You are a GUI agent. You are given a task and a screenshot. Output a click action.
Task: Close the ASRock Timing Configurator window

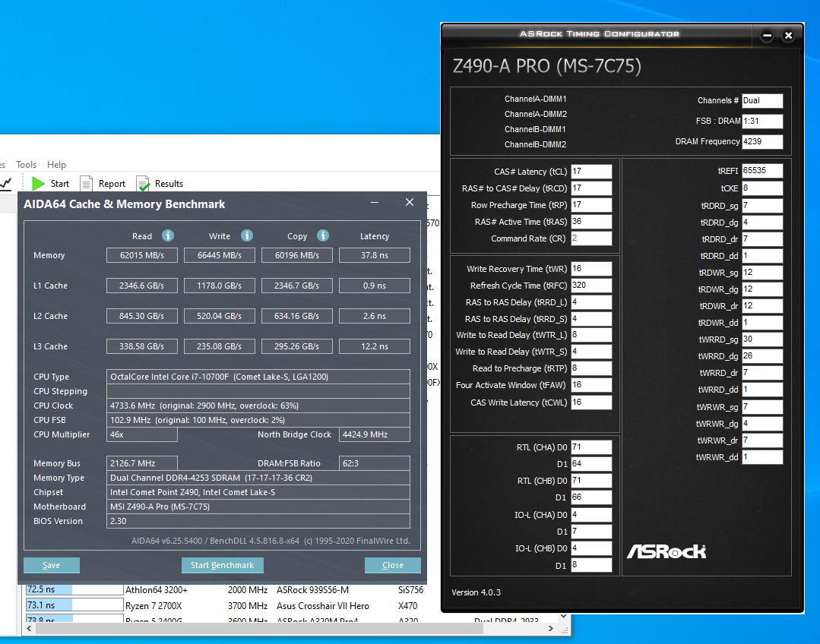click(x=789, y=36)
